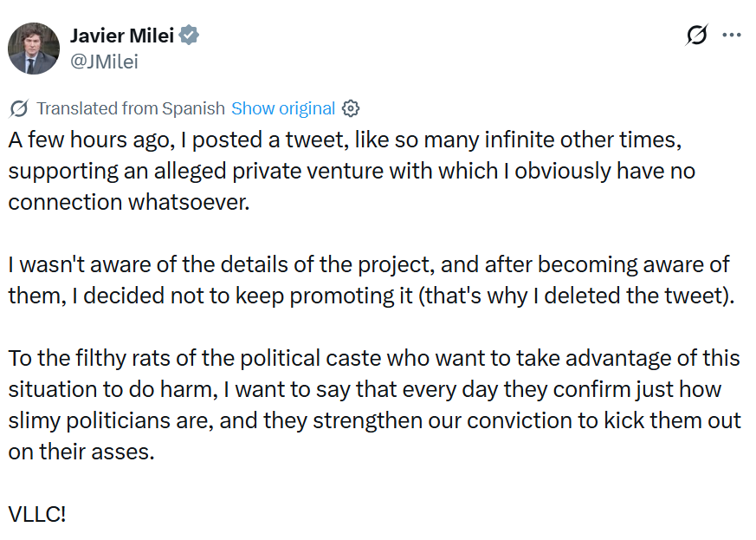Click Javier Milei's profile picture

(33, 48)
